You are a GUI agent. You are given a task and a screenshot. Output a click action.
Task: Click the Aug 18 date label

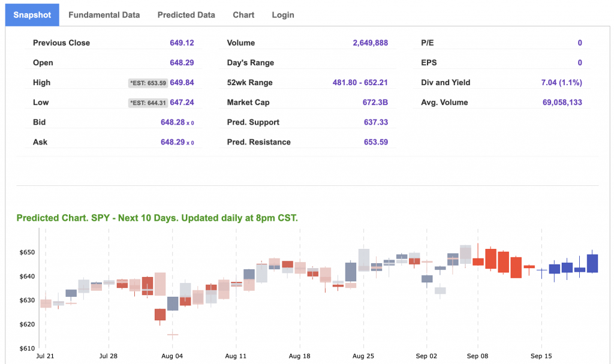(300, 356)
